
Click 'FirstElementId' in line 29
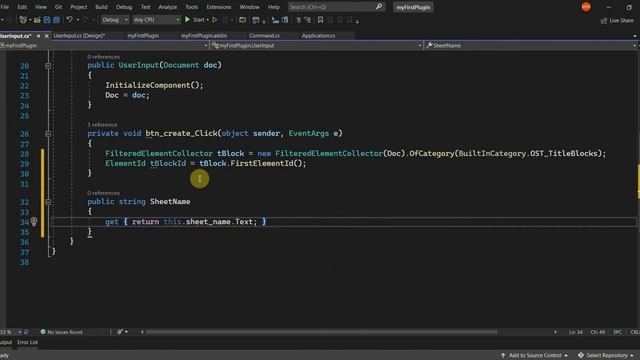pyautogui.click(x=262, y=163)
